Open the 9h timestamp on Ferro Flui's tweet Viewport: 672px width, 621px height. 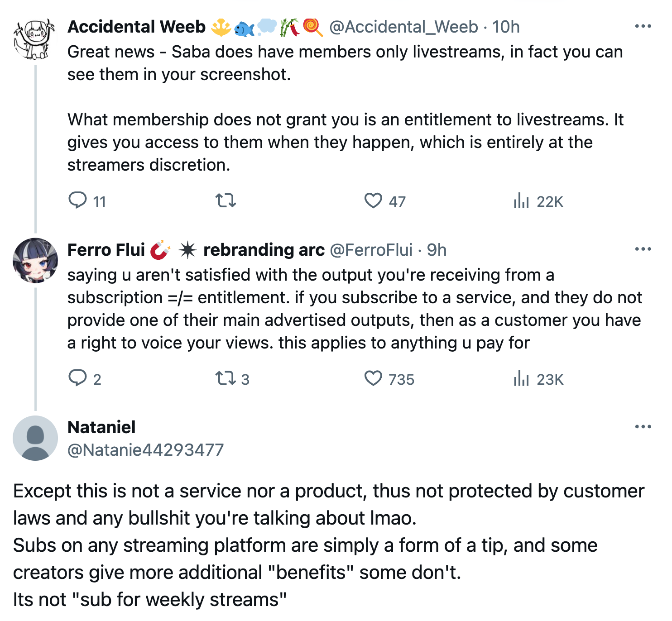coord(437,250)
